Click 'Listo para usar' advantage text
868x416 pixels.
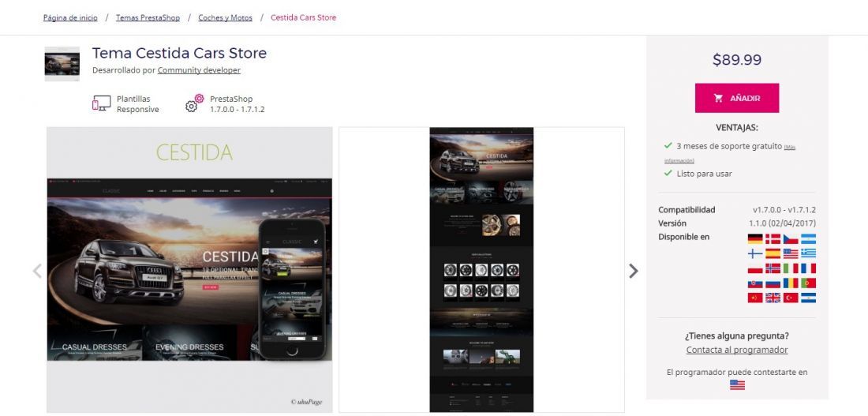[x=704, y=174]
